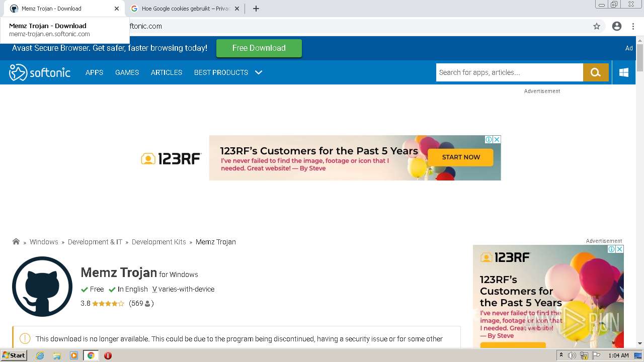This screenshot has height=362, width=644.
Task: Open the APPS menu
Action: pyautogui.click(x=94, y=72)
